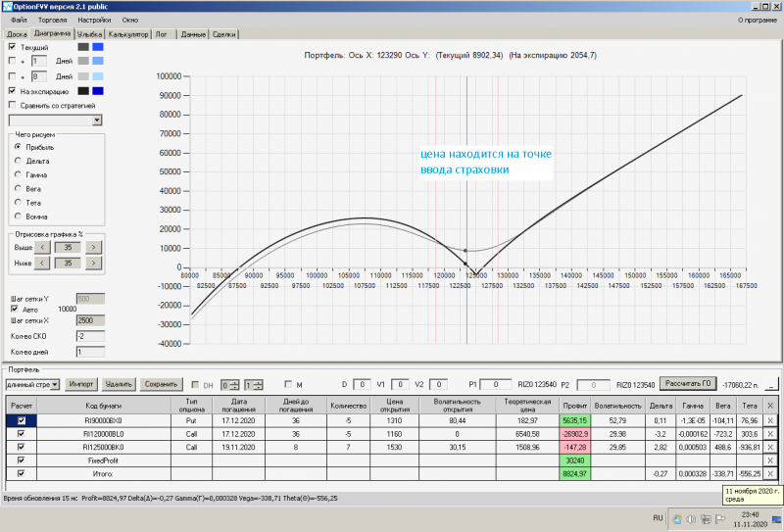
Task: Open the Окно menu
Action: click(x=130, y=20)
